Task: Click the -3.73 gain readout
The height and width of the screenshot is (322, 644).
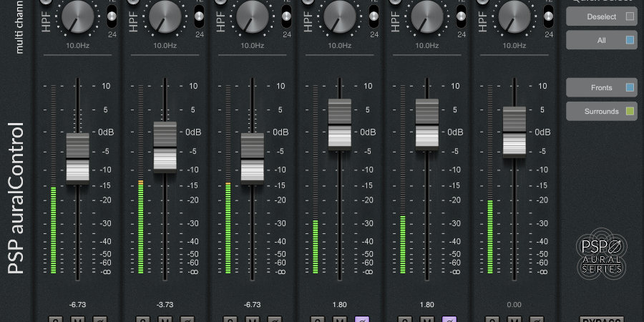Action: [x=165, y=305]
